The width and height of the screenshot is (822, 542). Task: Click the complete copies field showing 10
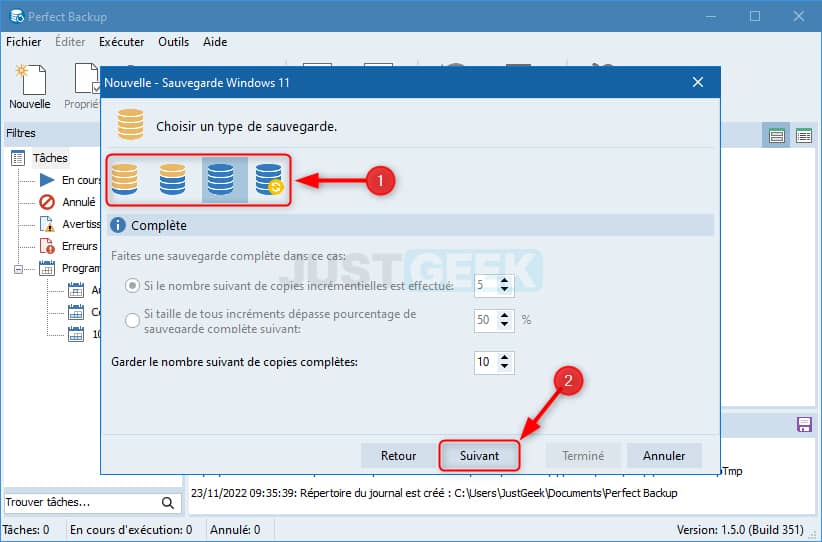click(x=486, y=362)
